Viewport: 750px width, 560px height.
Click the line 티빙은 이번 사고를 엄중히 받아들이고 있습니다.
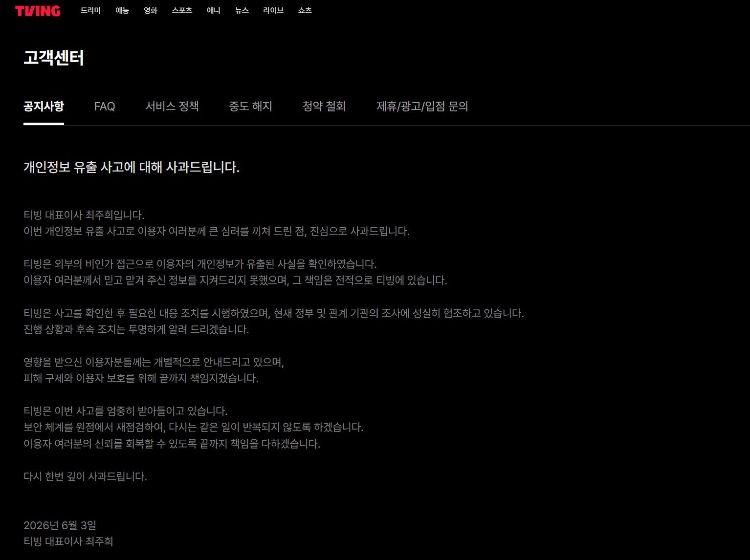tap(126, 411)
